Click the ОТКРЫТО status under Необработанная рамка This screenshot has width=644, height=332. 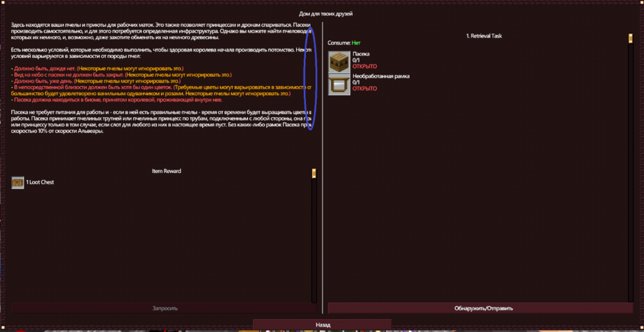(x=365, y=89)
